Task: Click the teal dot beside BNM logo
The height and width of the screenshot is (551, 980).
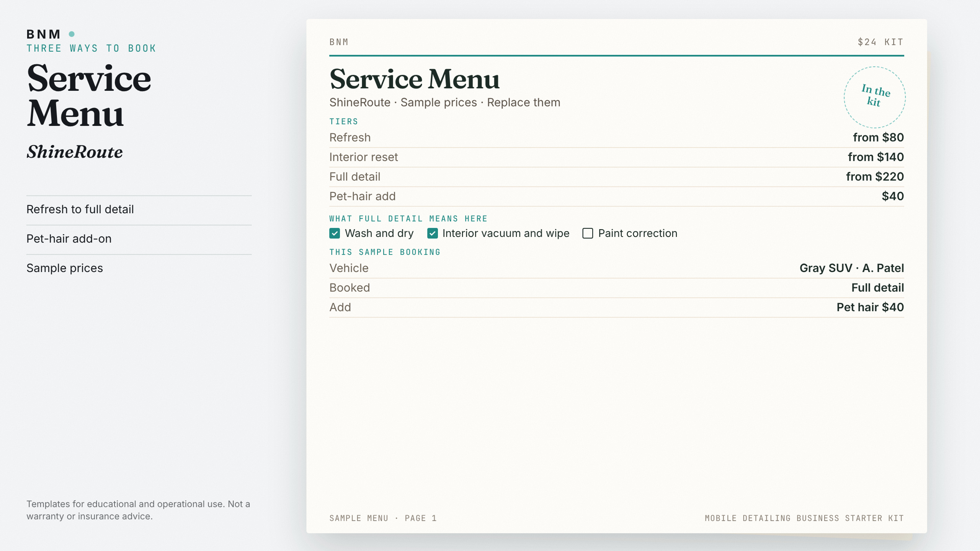Action: point(72,34)
